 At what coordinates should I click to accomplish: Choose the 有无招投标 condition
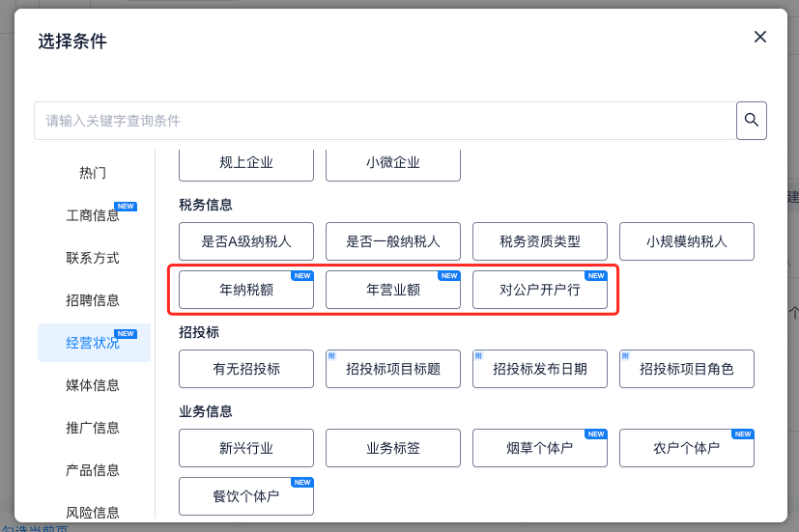click(246, 369)
